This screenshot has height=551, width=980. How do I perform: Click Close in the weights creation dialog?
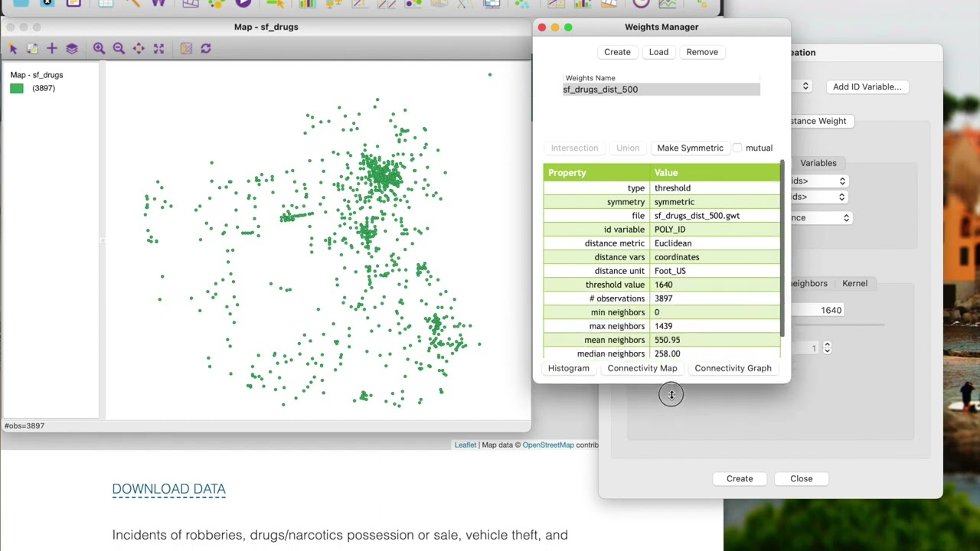point(802,478)
